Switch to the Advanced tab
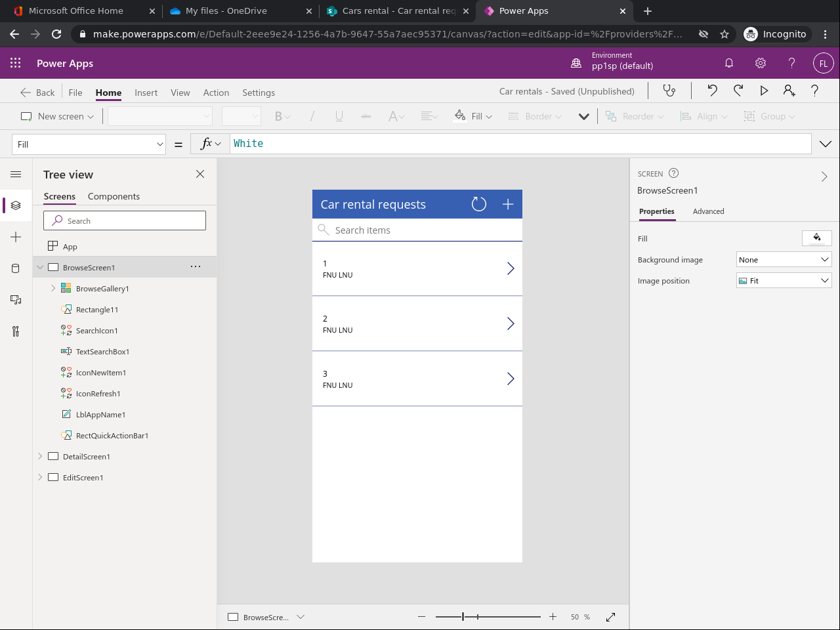This screenshot has height=630, width=840. (708, 211)
